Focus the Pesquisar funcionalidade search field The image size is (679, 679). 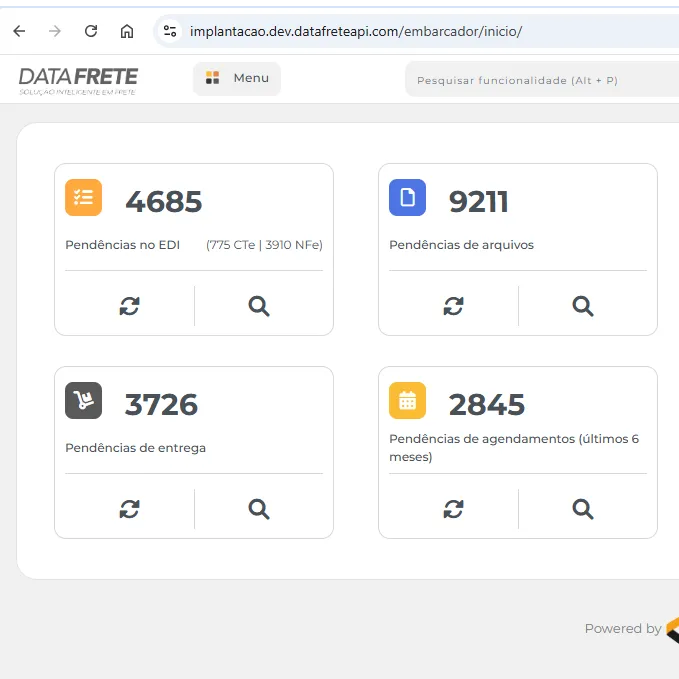540,80
